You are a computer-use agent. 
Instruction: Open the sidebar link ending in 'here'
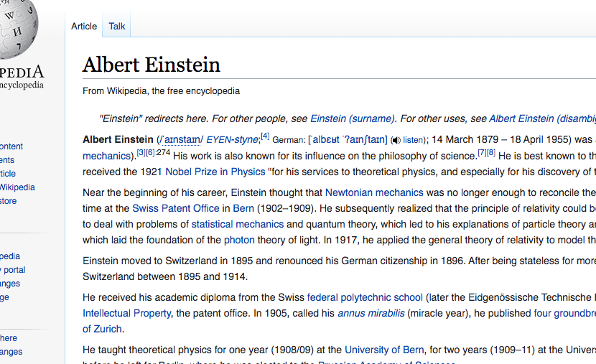click(x=9, y=337)
